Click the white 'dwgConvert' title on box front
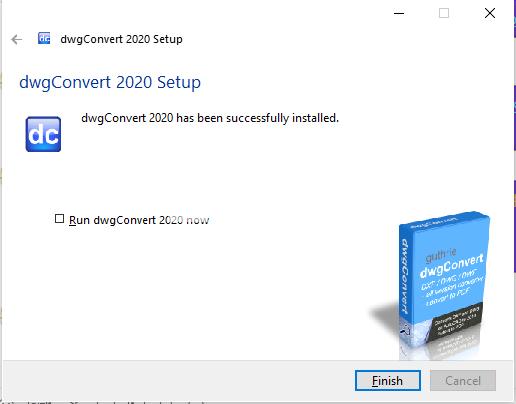Image resolution: width=516 pixels, height=404 pixels. point(452,266)
